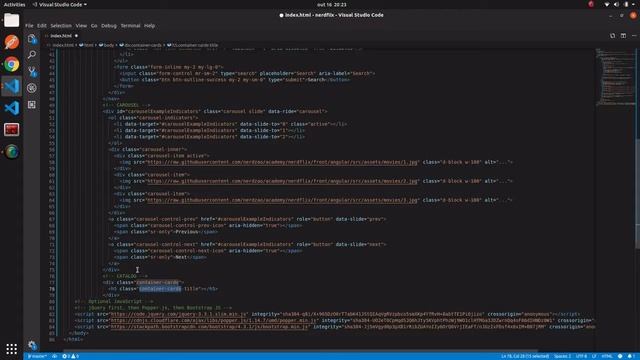Click the HTML language mode indicator
This screenshot has height=360, width=640.
pos(607,356)
